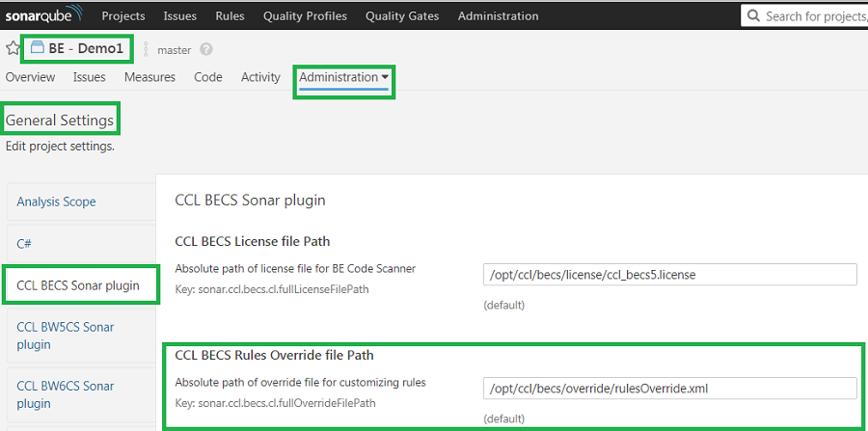This screenshot has height=431, width=868.
Task: Open Issues in the top navigation bar
Action: click(180, 16)
